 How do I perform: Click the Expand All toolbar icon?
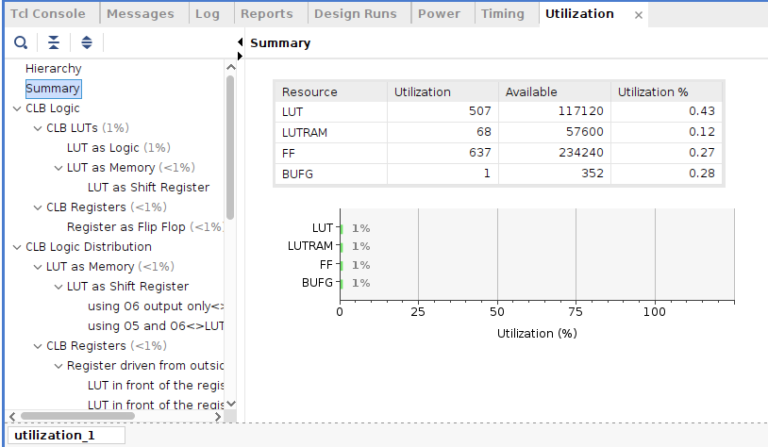(x=86, y=43)
